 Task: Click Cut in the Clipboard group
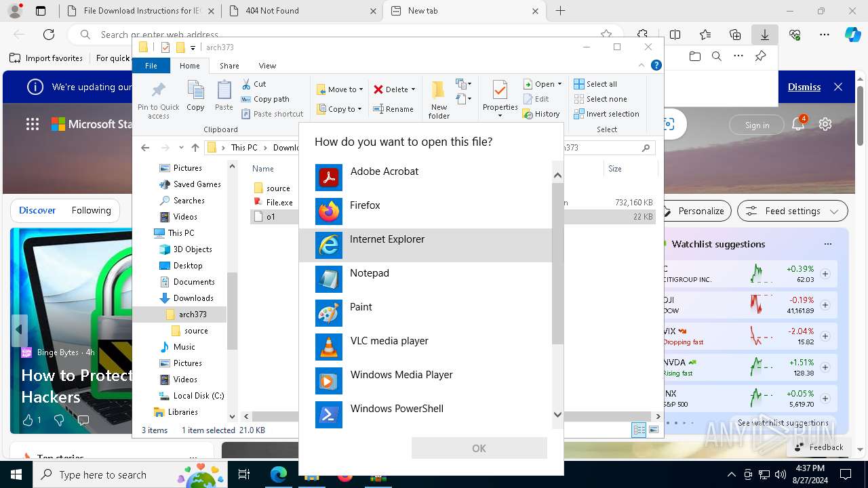[x=254, y=84]
